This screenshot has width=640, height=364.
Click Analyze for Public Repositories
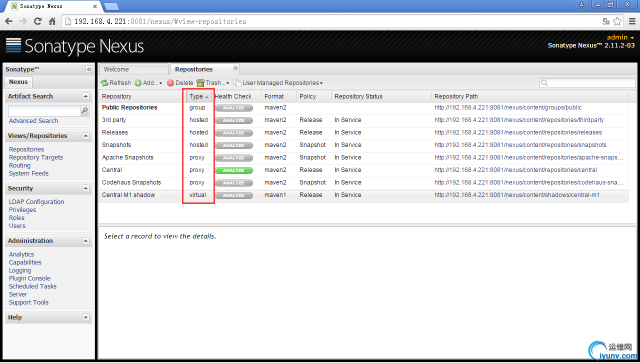point(233,108)
